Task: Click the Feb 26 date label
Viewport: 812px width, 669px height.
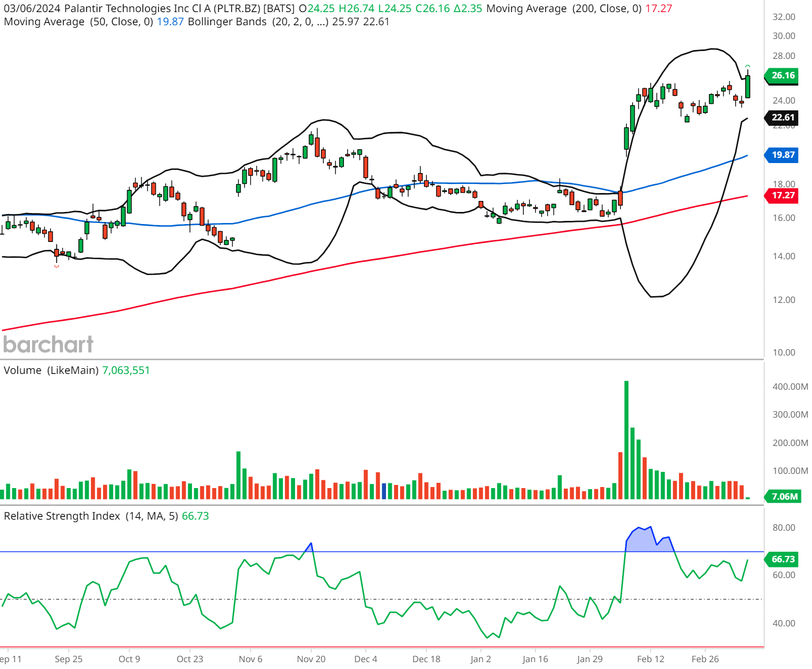Action: point(705,659)
